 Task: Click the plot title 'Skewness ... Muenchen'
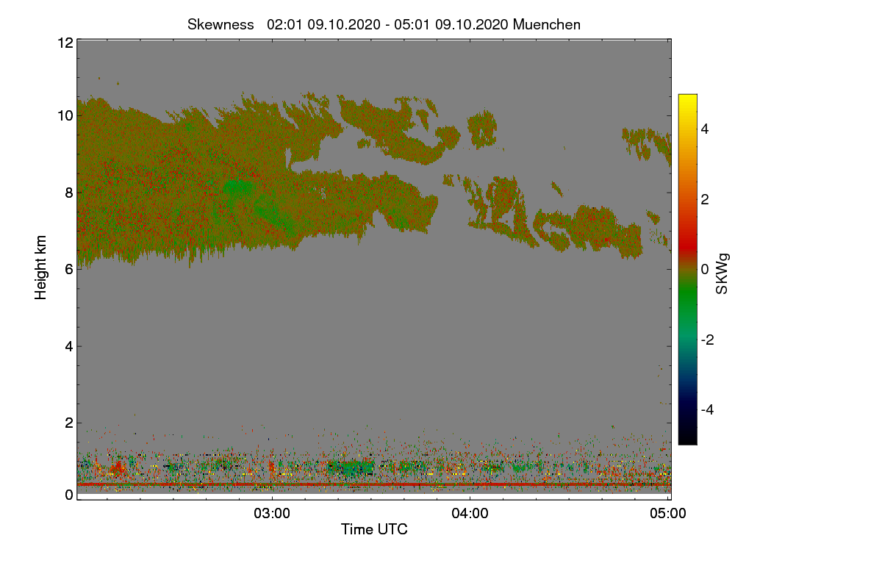click(x=384, y=24)
